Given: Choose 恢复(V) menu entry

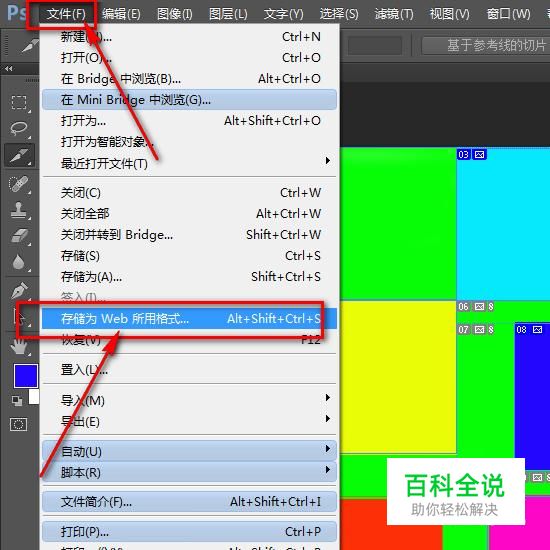Looking at the screenshot, I should 189,340.
